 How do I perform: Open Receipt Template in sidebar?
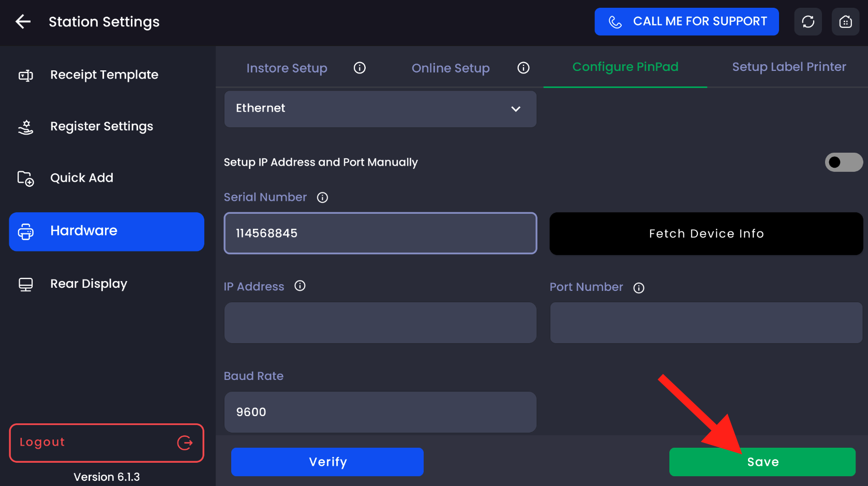pos(104,75)
